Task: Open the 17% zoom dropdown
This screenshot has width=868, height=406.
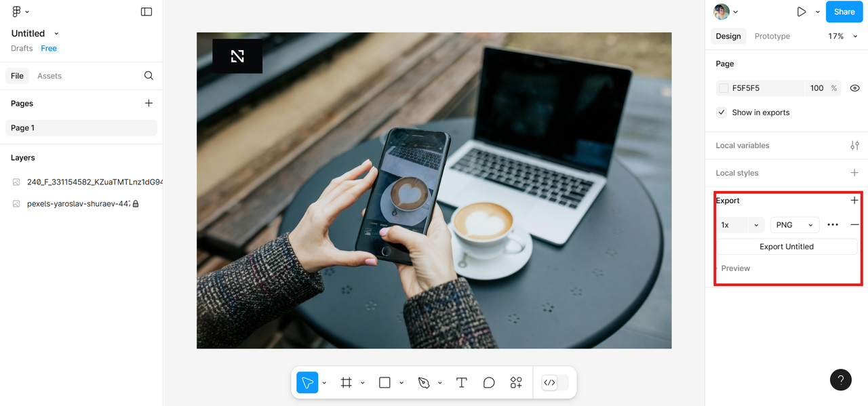Action: coord(843,36)
